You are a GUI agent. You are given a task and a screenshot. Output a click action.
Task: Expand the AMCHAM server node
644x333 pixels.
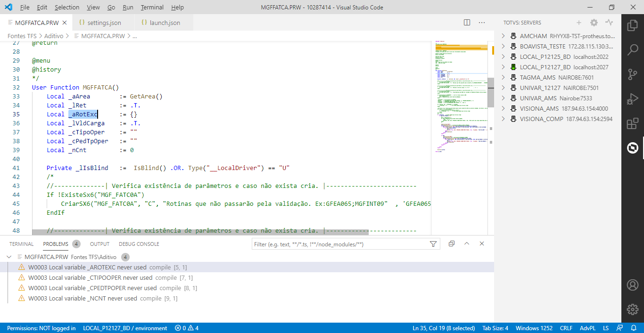(504, 36)
